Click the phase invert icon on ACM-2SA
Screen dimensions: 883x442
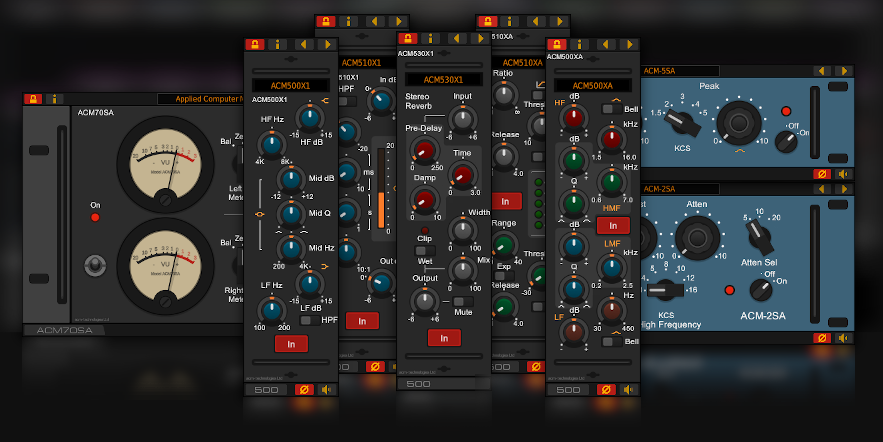point(822,338)
